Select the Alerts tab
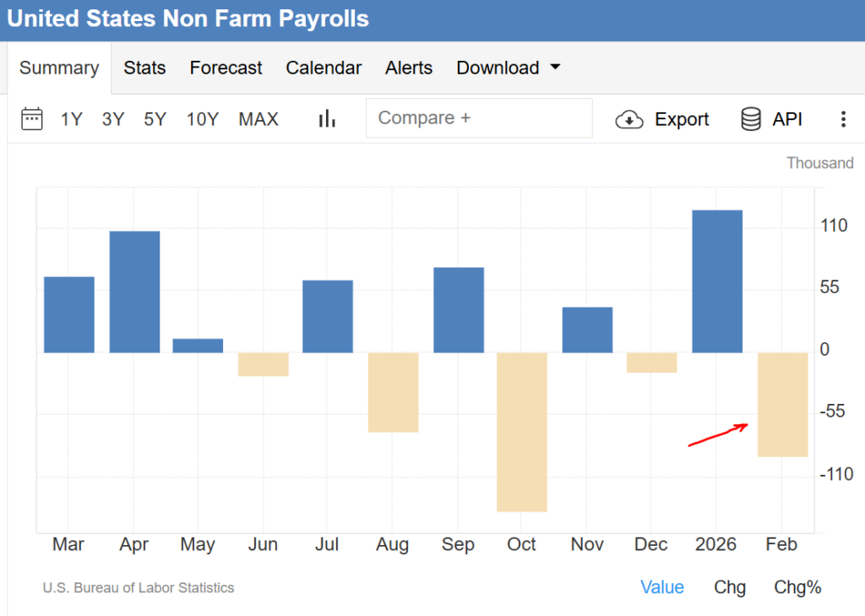Screen dimensions: 865x616 (409, 68)
